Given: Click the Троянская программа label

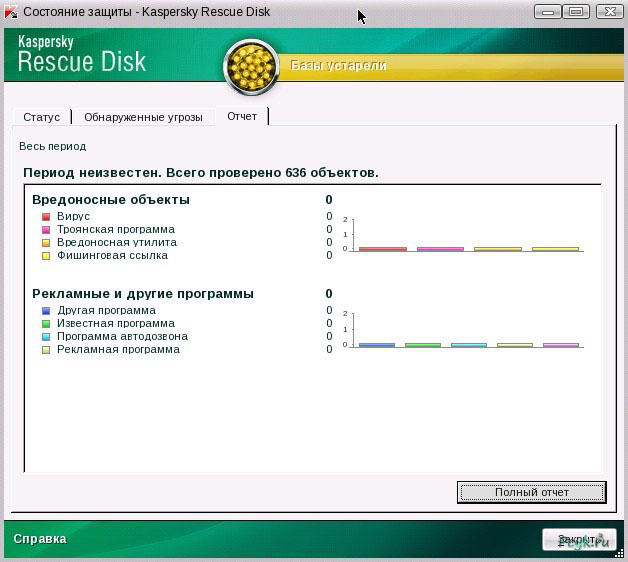Looking at the screenshot, I should point(116,229).
